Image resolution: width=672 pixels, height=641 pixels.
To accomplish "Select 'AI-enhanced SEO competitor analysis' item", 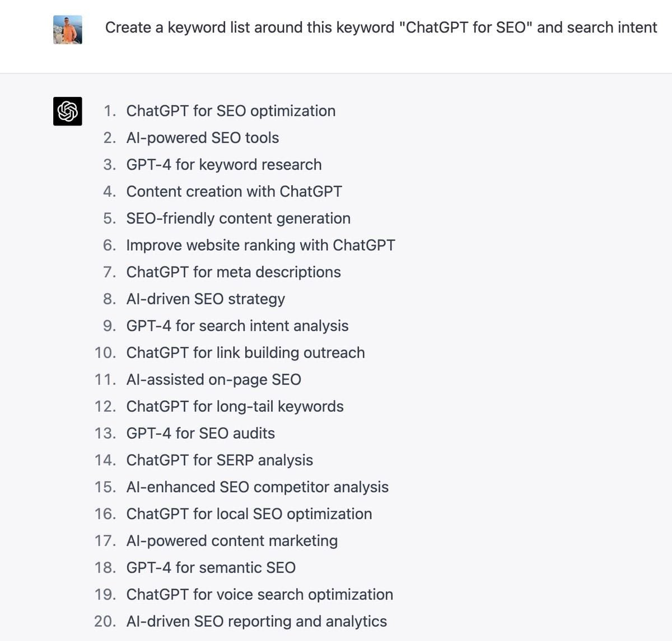I will (258, 487).
